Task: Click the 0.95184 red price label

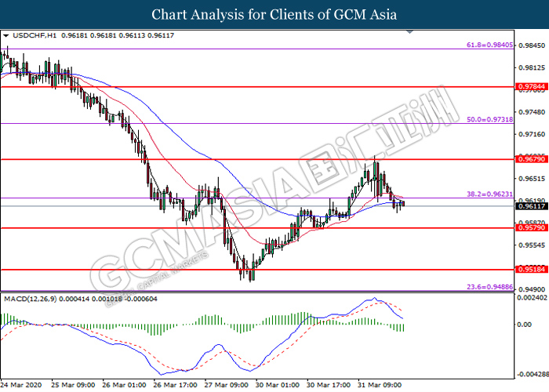Action: coord(532,269)
